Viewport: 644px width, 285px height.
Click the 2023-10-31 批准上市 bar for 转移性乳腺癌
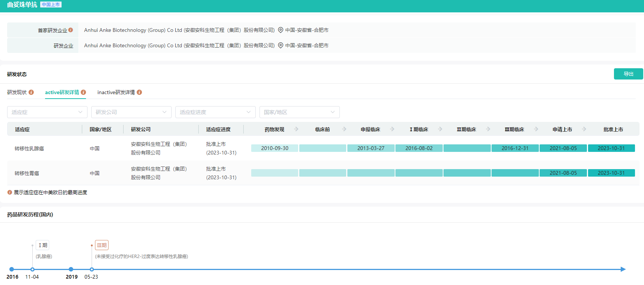coord(611,148)
